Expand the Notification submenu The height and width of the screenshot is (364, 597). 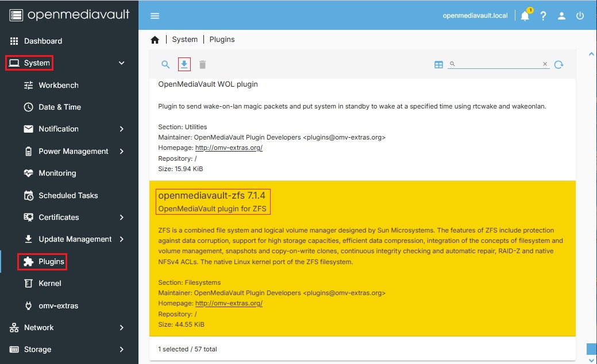121,129
